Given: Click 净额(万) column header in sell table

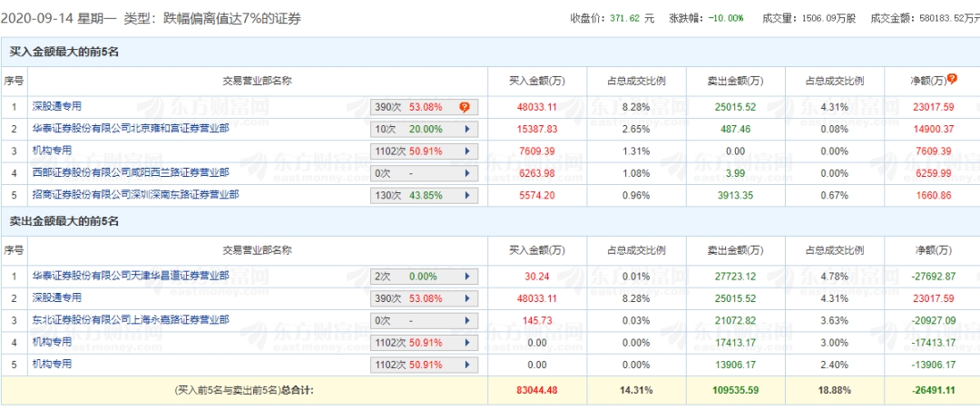Looking at the screenshot, I should tap(931, 249).
